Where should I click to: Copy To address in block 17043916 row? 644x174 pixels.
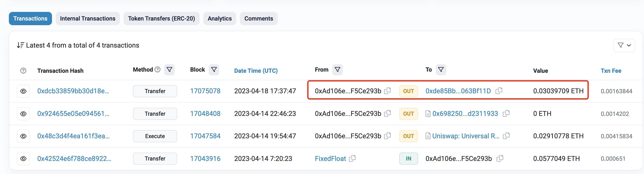coord(500,159)
